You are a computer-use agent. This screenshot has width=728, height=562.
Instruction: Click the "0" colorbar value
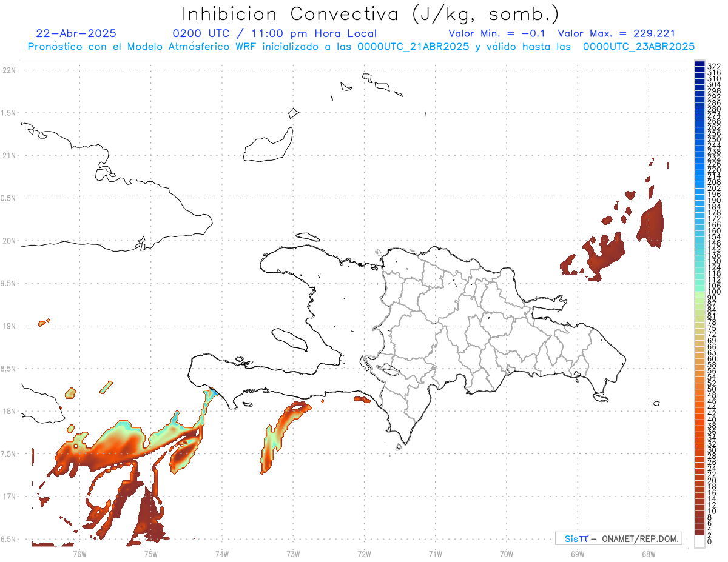[710, 541]
